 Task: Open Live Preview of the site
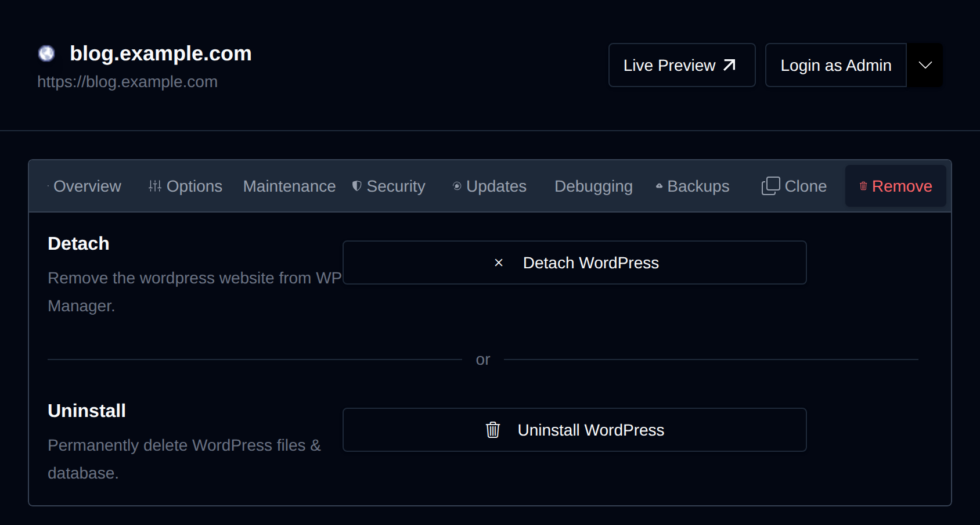coord(682,65)
